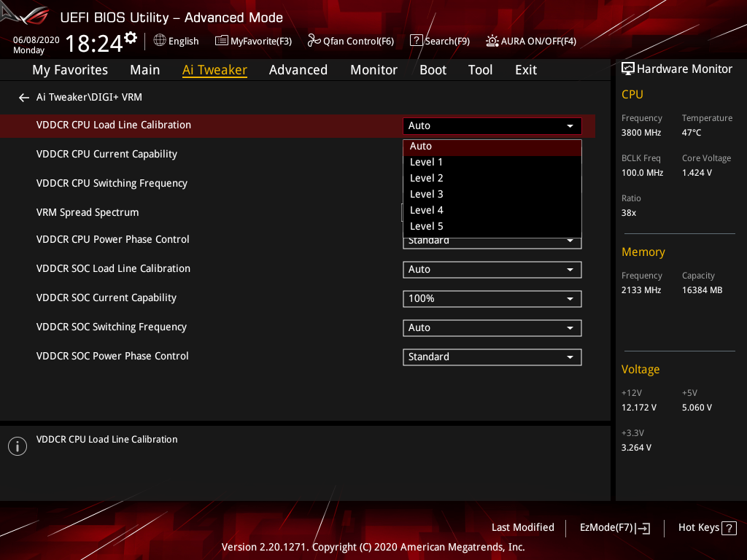
Task: Open VDDCR SOC Current Capability 100% dropdown
Action: click(492, 298)
